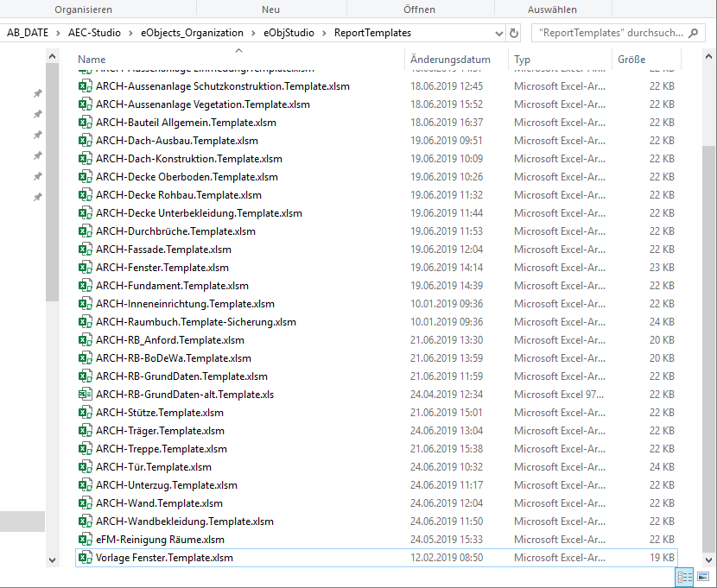This screenshot has width=717, height=588.
Task: Navigate to eObjStudio breadcrumb folder
Action: pyautogui.click(x=289, y=33)
